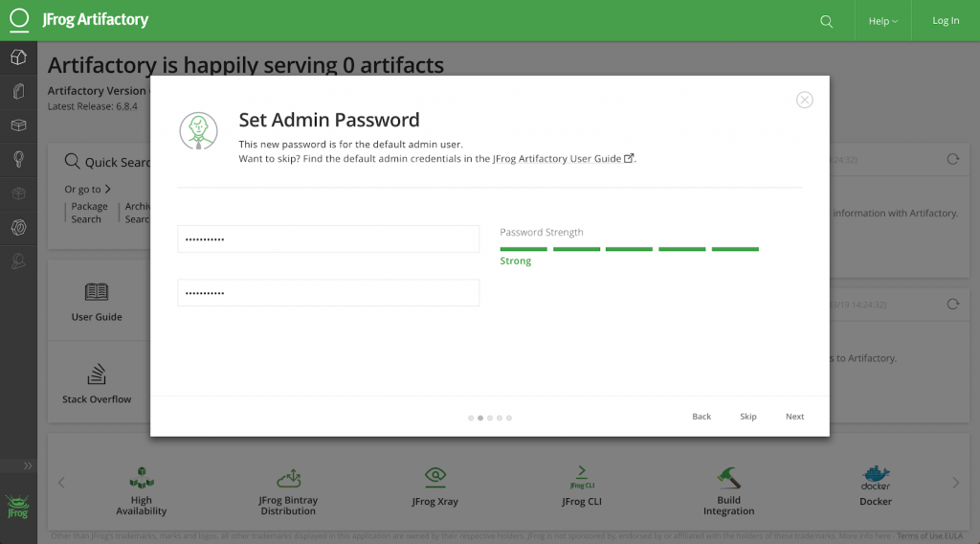This screenshot has height=544, width=980.
Task: Skip the admin password step
Action: pyautogui.click(x=747, y=417)
